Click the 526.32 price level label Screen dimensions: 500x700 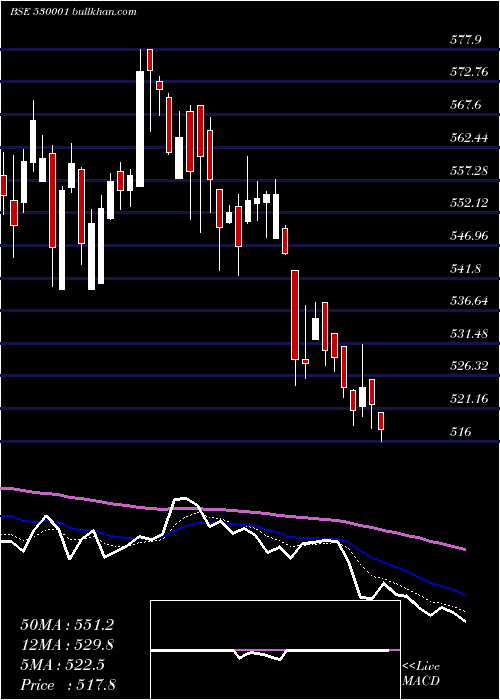click(x=469, y=366)
